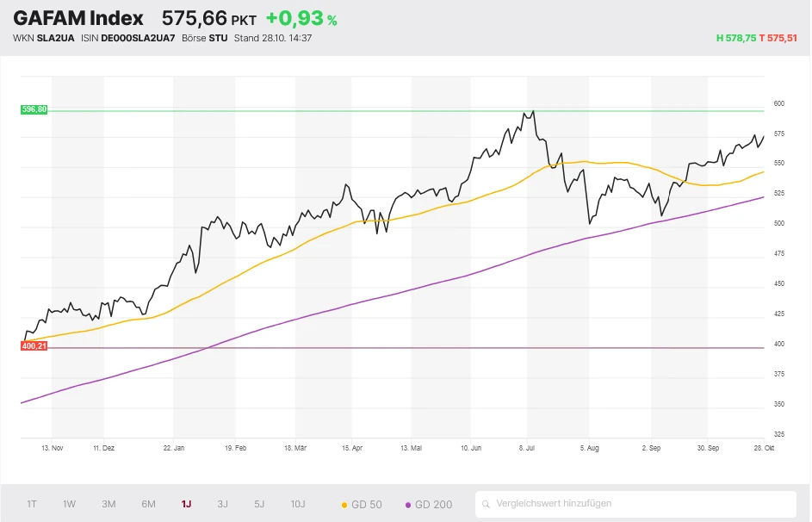Toggle the GD 50 moving average line
The height and width of the screenshot is (522, 812).
pos(362,504)
